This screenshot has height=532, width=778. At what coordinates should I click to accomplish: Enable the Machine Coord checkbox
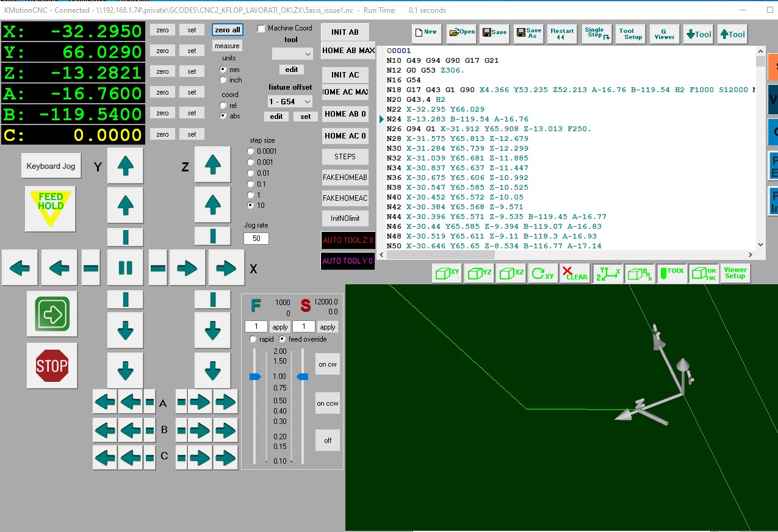tap(262, 29)
